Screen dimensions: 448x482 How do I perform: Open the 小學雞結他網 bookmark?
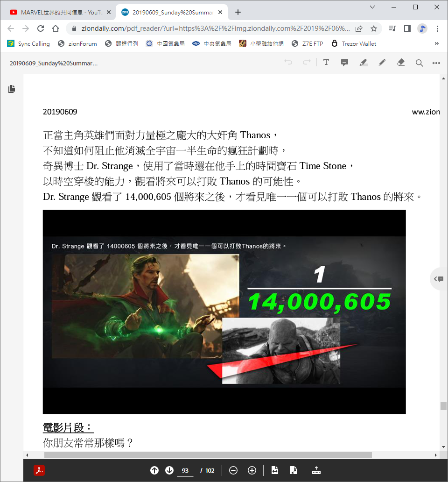(x=261, y=43)
